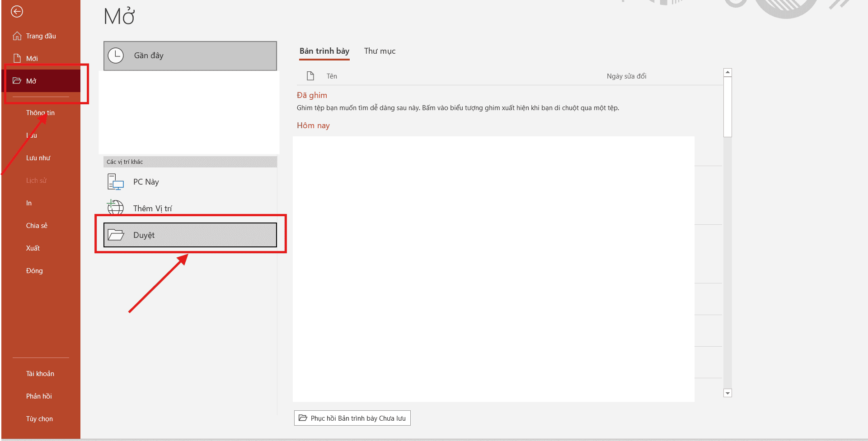Viewport: 868px width, 441px height.
Task: Open the Duyệt browse folder icon
Action: pyautogui.click(x=116, y=235)
